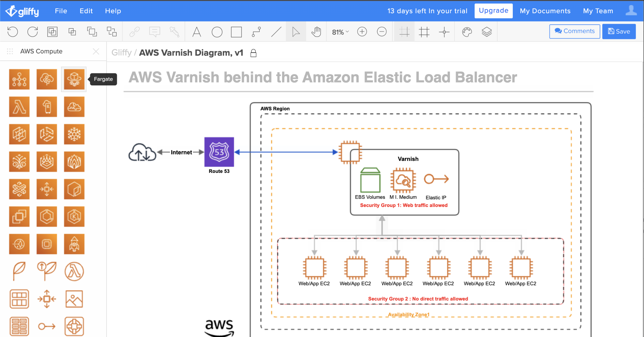The image size is (644, 337).
Task: Choose the Connector tool
Action: pyautogui.click(x=256, y=32)
